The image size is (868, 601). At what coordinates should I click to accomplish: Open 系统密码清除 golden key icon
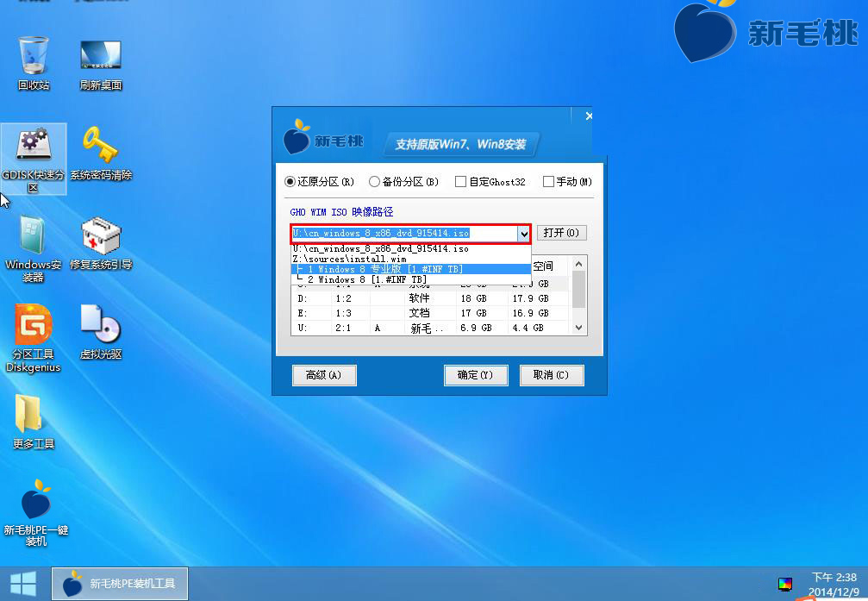pyautogui.click(x=101, y=154)
